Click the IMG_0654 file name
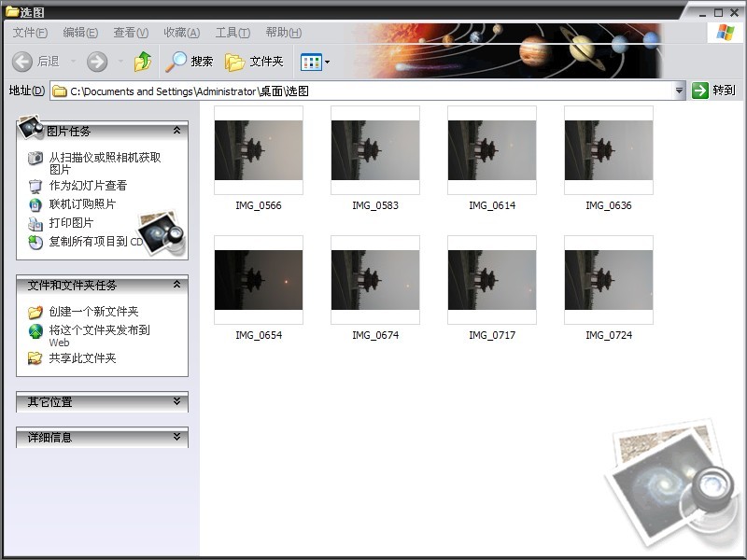The image size is (747, 560). [x=259, y=335]
